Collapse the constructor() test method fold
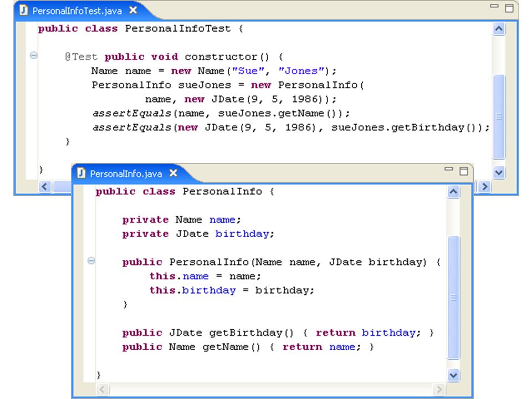 (x=34, y=55)
